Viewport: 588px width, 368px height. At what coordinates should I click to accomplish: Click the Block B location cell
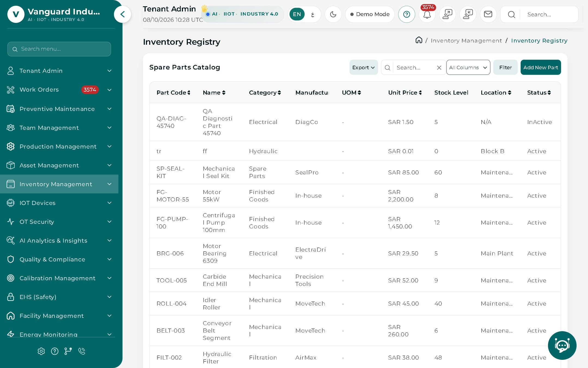point(492,151)
